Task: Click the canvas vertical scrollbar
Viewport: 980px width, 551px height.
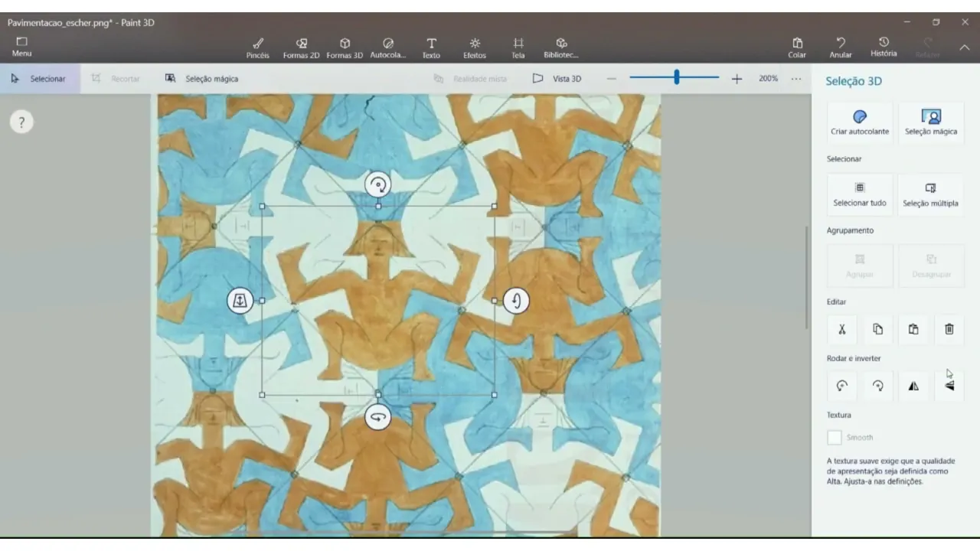Action: coord(806,279)
